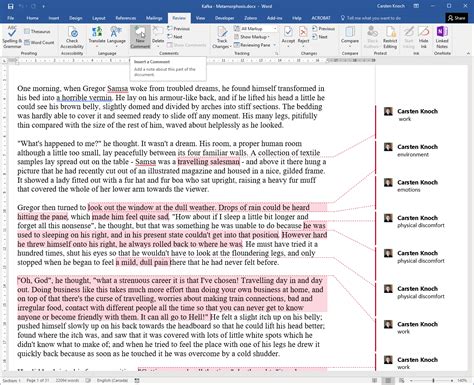Open the All Markup display dropdown

pos(256,29)
